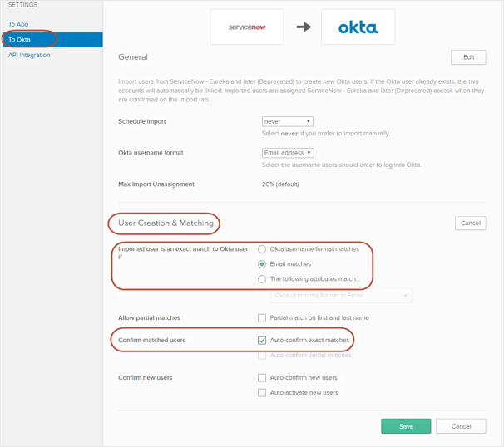Click Edit in the General section
Screen dimensions: 504x447
(467, 57)
